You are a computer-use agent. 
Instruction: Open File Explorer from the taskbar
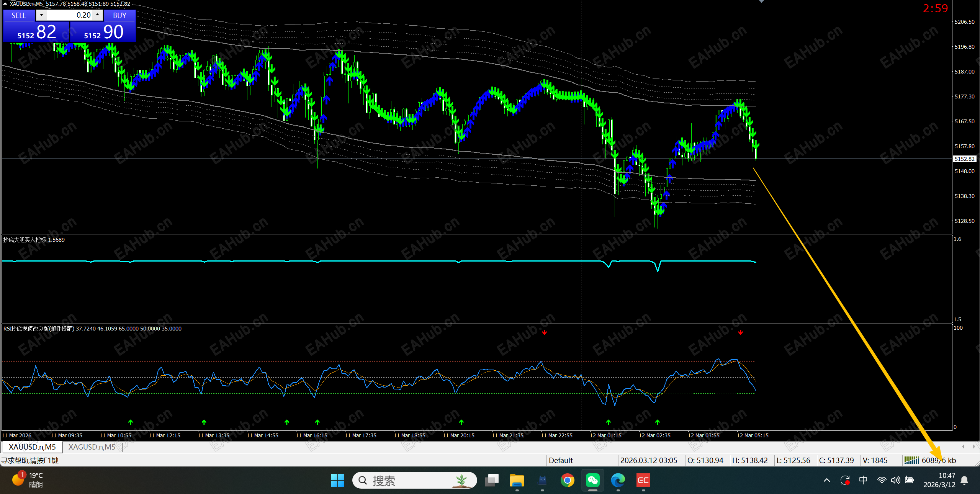[517, 480]
